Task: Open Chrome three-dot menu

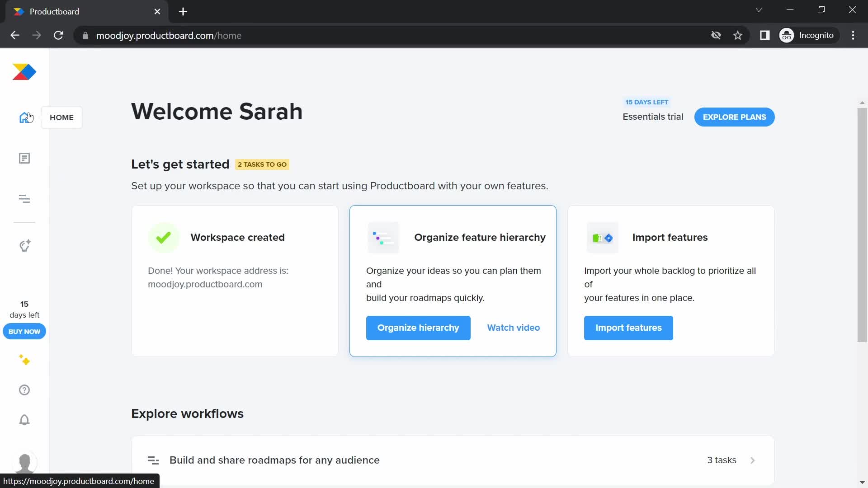Action: tap(853, 35)
